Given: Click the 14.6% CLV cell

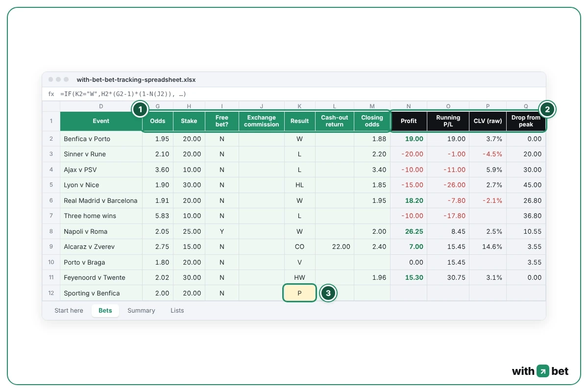Looking at the screenshot, I should click(x=488, y=246).
